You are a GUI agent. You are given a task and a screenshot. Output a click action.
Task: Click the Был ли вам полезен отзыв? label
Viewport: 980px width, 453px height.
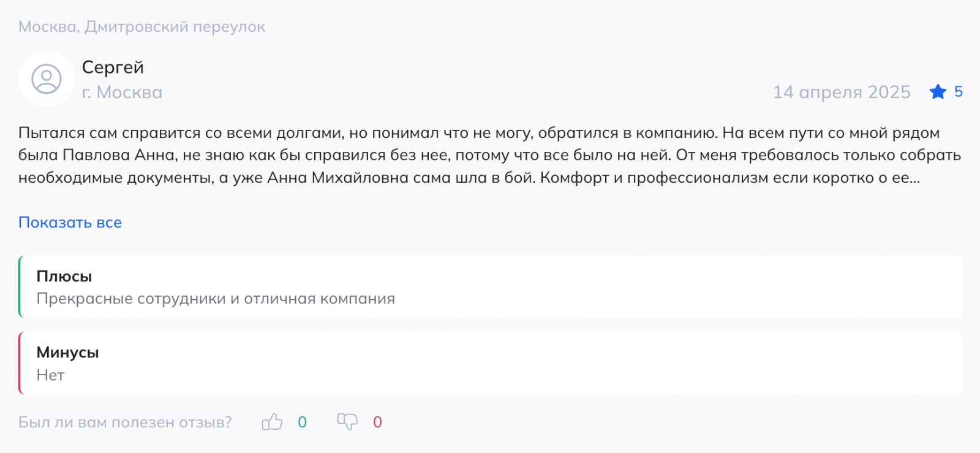(125, 422)
